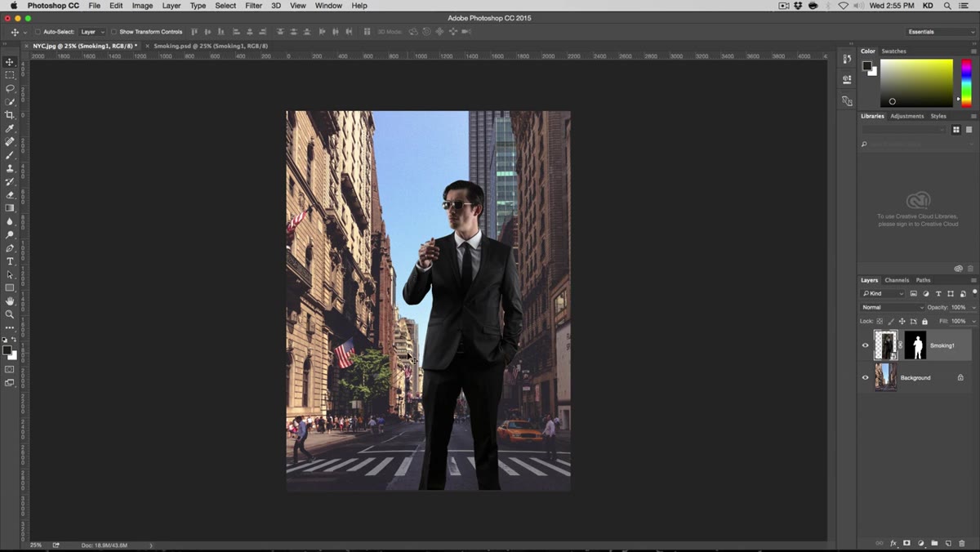The width and height of the screenshot is (980, 552).
Task: Open the Move tool preset picker arrow
Action: click(25, 32)
